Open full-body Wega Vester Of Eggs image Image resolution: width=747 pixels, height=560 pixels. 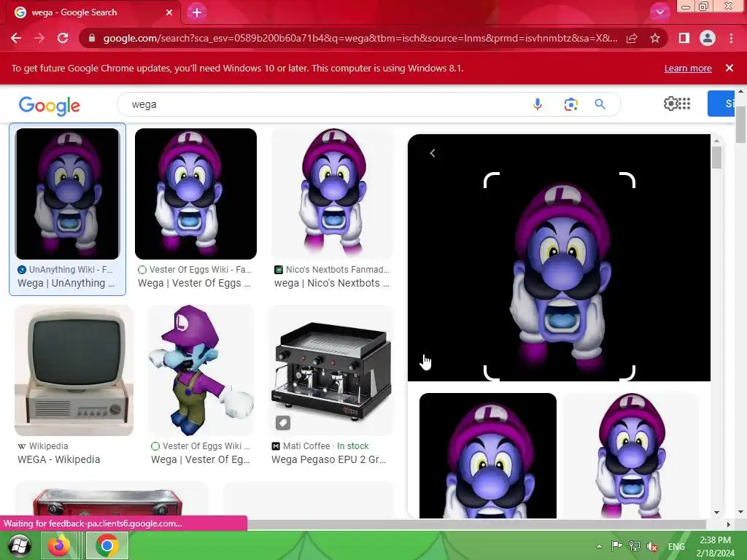pyautogui.click(x=201, y=370)
